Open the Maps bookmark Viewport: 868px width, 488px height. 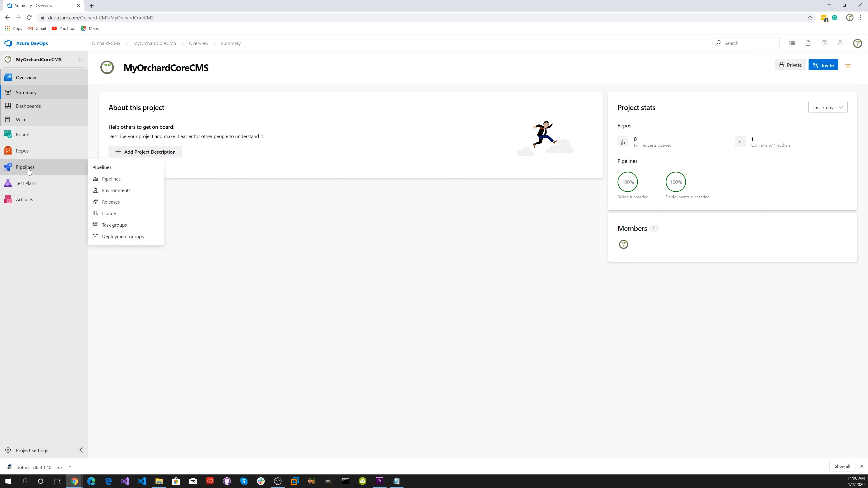pos(90,28)
